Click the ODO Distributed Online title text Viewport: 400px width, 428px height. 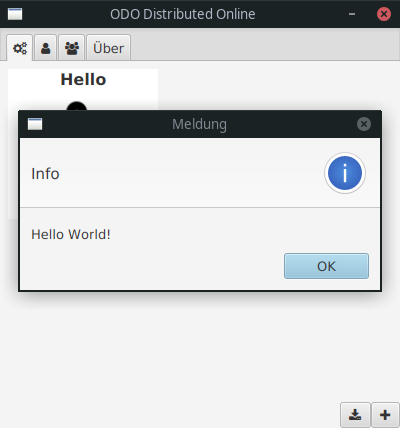point(183,14)
